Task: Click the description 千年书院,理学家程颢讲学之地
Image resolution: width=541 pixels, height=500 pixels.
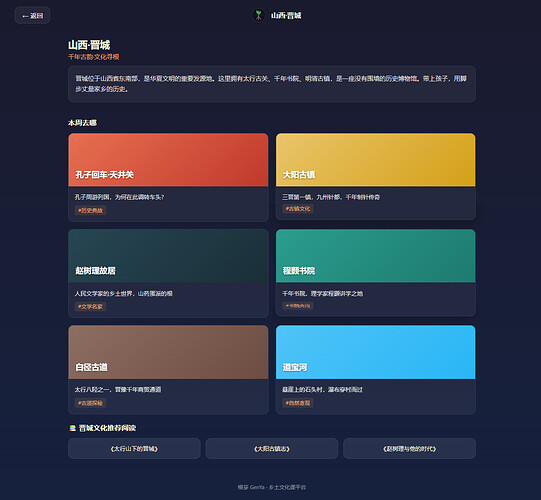Action: point(323,293)
